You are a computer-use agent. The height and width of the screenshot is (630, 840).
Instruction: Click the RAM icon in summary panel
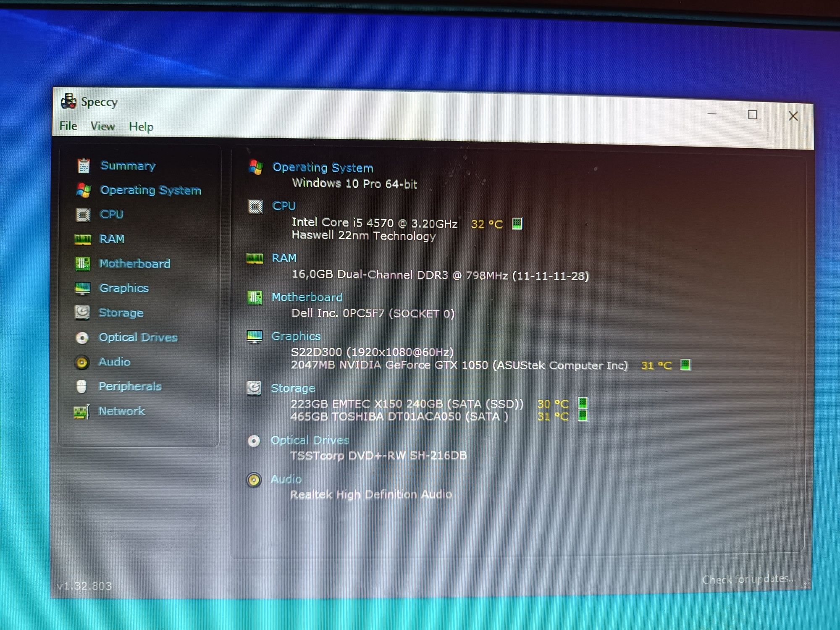255,258
